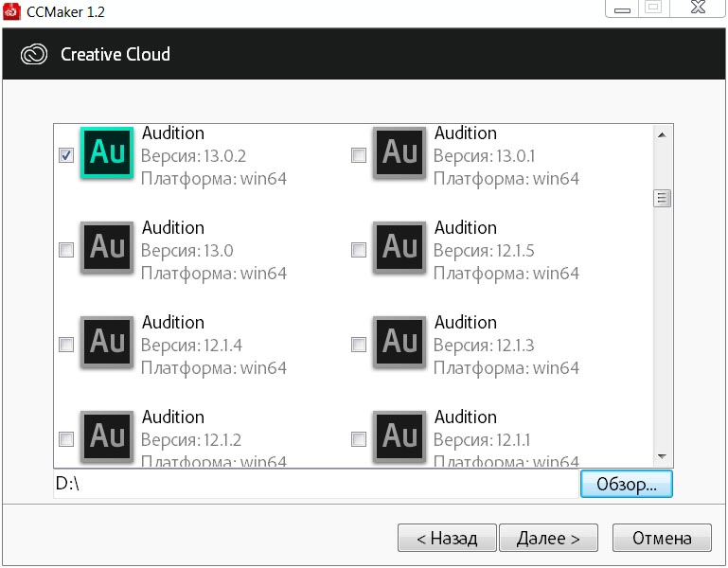Click the list scrollbar up arrow
Viewport: 728px width, 568px height.
(662, 135)
